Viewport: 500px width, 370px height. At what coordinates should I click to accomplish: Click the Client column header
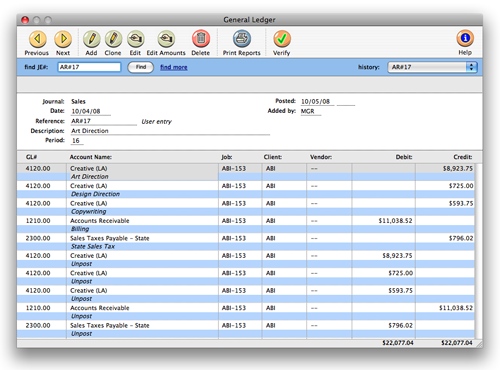273,157
